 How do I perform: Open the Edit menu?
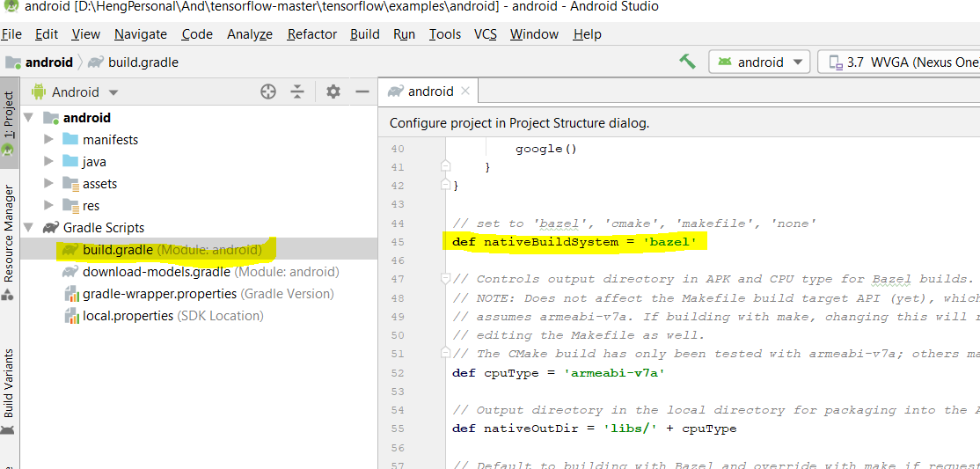(47, 34)
